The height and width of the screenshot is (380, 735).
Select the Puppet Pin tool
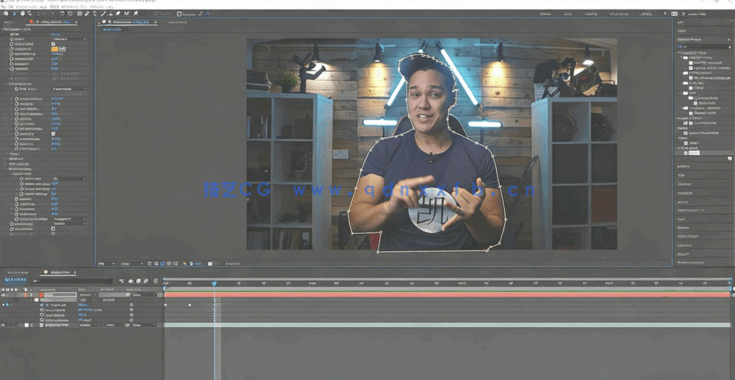135,14
